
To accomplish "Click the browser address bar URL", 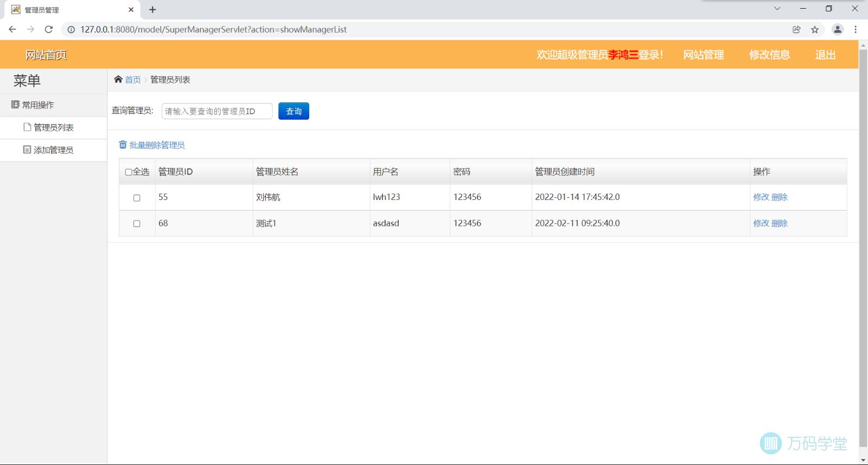I will click(x=213, y=30).
